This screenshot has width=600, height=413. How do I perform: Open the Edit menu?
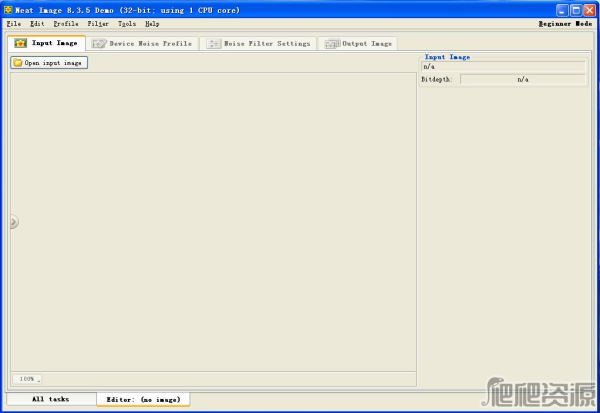37,23
